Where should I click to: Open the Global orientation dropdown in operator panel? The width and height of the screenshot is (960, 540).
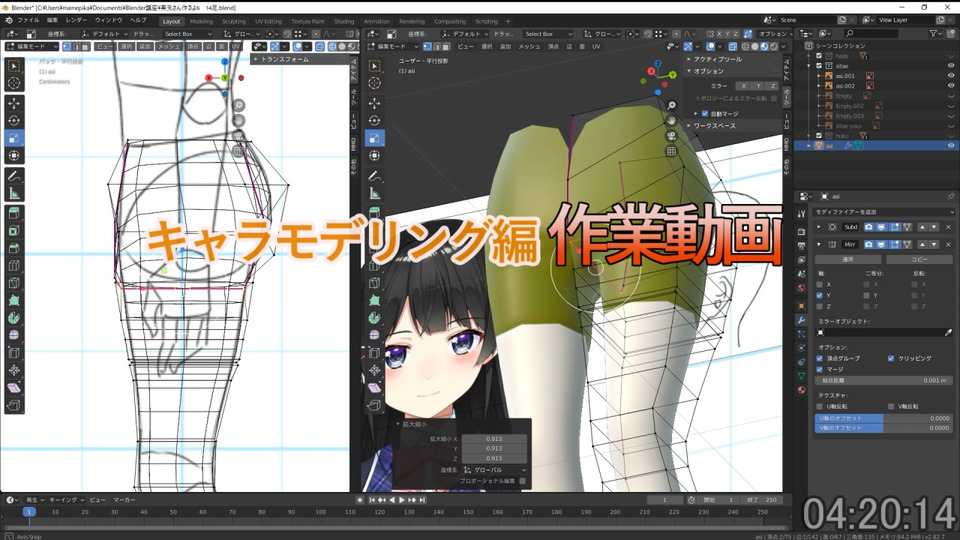click(x=495, y=470)
